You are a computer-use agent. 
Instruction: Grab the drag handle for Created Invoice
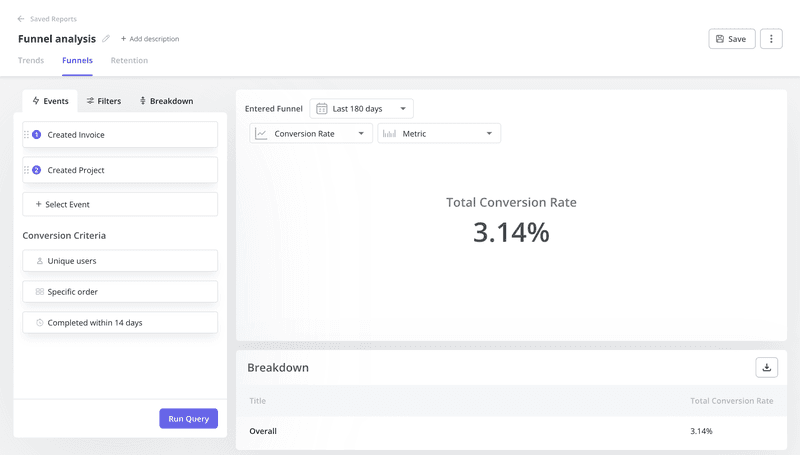tap(26, 135)
